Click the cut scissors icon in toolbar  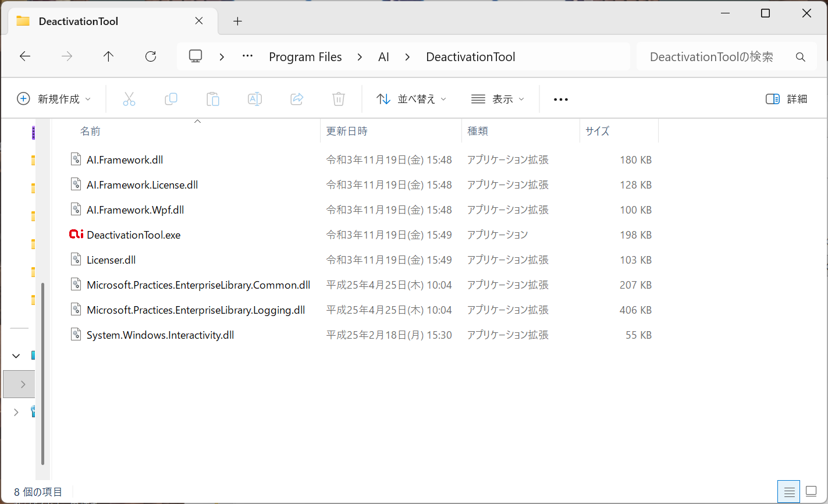(129, 99)
